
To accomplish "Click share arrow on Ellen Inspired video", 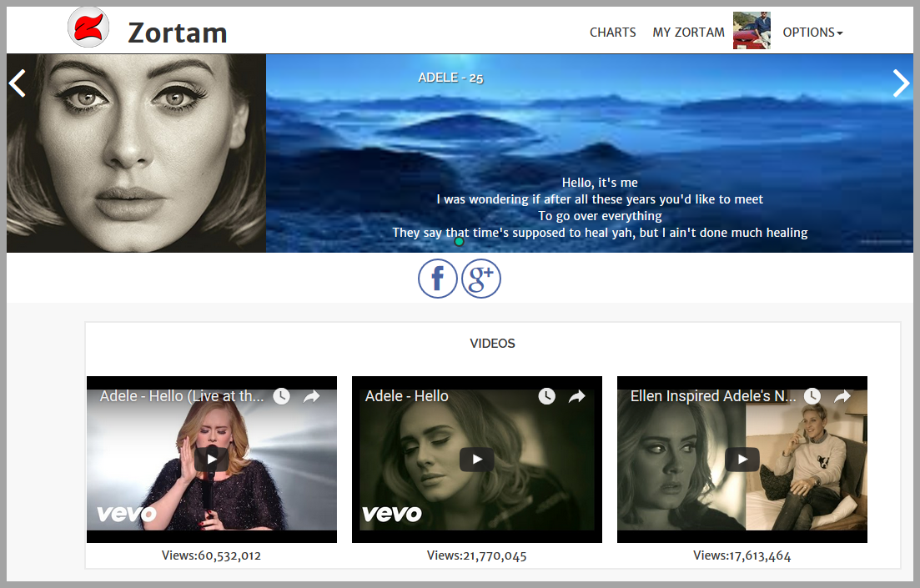I will 842,396.
